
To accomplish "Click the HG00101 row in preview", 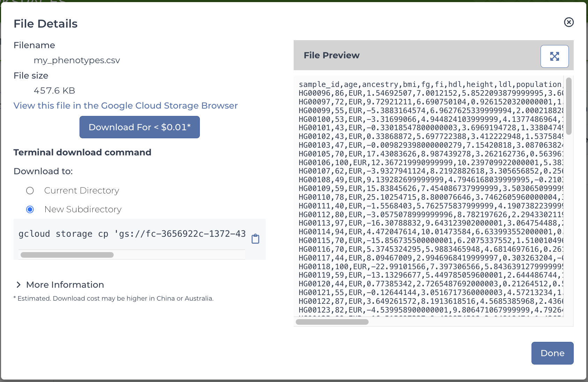I will [431, 128].
